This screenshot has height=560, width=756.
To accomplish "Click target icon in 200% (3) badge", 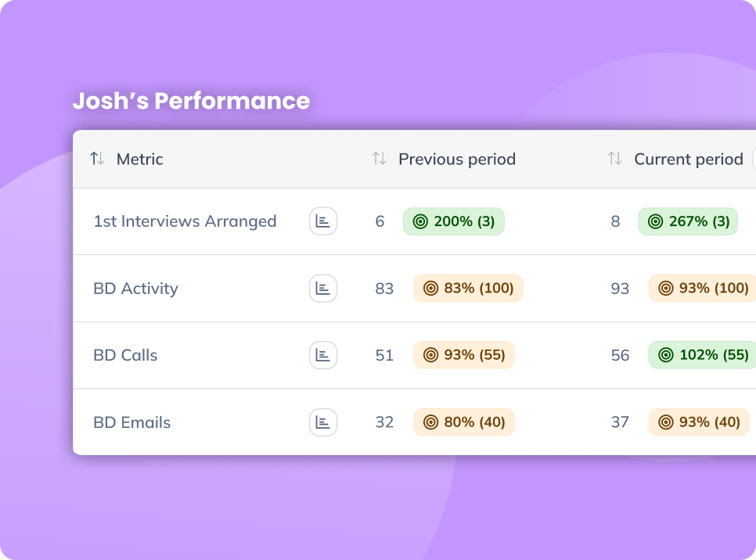I will pyautogui.click(x=420, y=221).
